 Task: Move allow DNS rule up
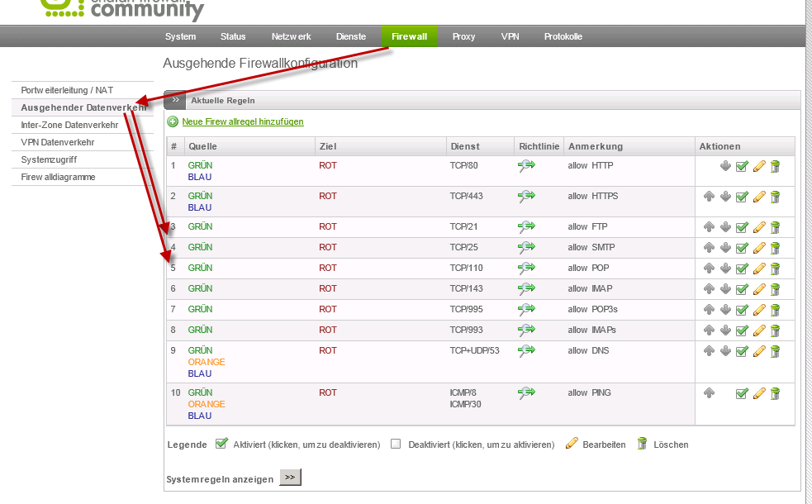point(709,350)
